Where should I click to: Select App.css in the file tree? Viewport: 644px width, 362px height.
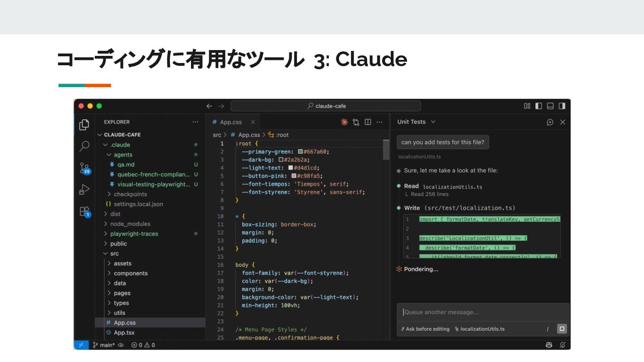pyautogui.click(x=150, y=323)
